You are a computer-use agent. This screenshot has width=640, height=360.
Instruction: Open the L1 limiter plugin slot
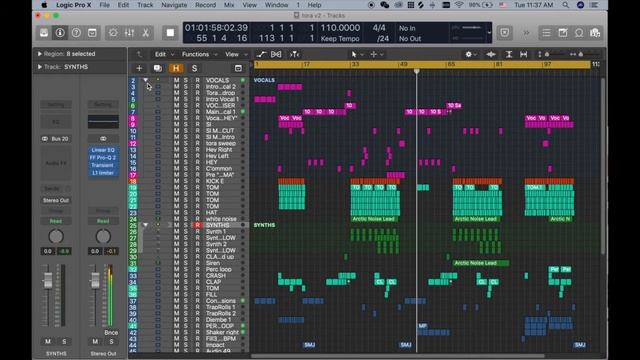[103, 173]
